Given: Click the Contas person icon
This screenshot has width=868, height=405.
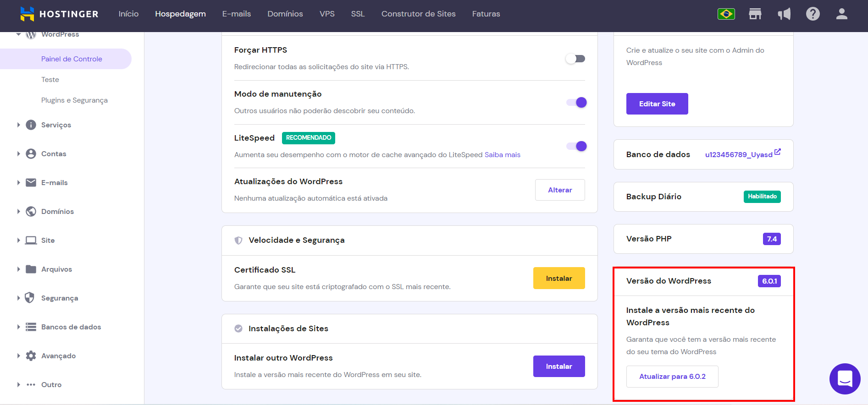Looking at the screenshot, I should click(31, 154).
